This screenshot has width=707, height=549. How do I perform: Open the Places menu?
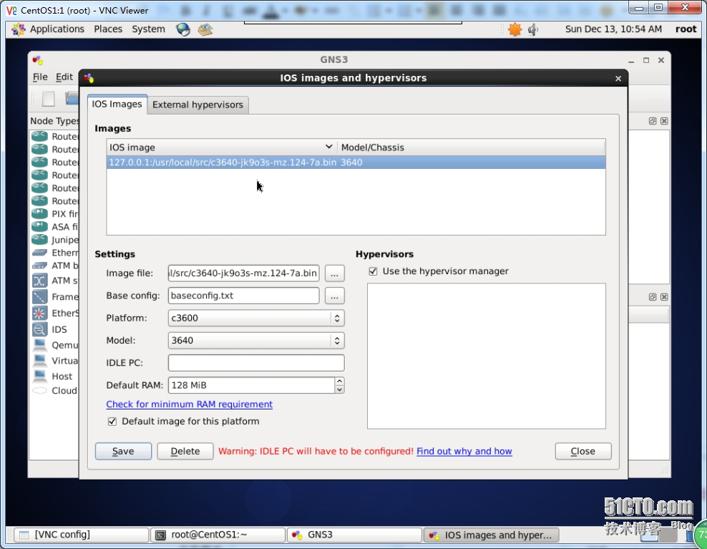click(x=108, y=29)
